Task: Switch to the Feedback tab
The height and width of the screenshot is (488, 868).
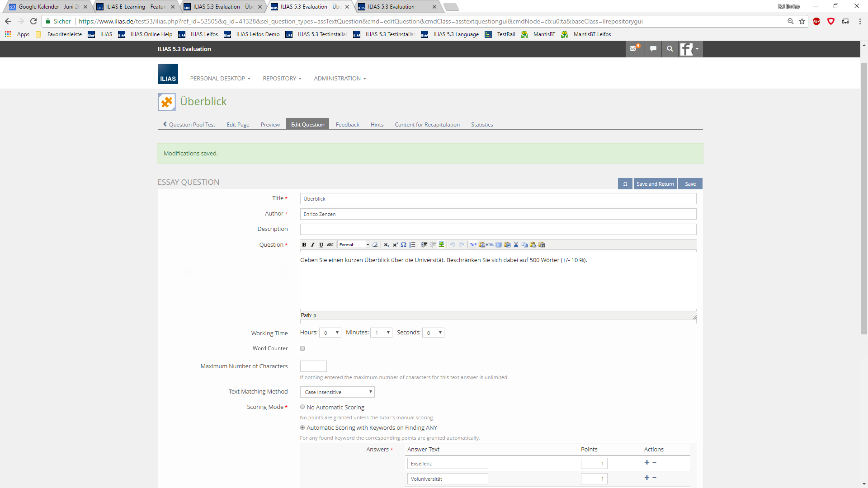Action: pos(347,125)
